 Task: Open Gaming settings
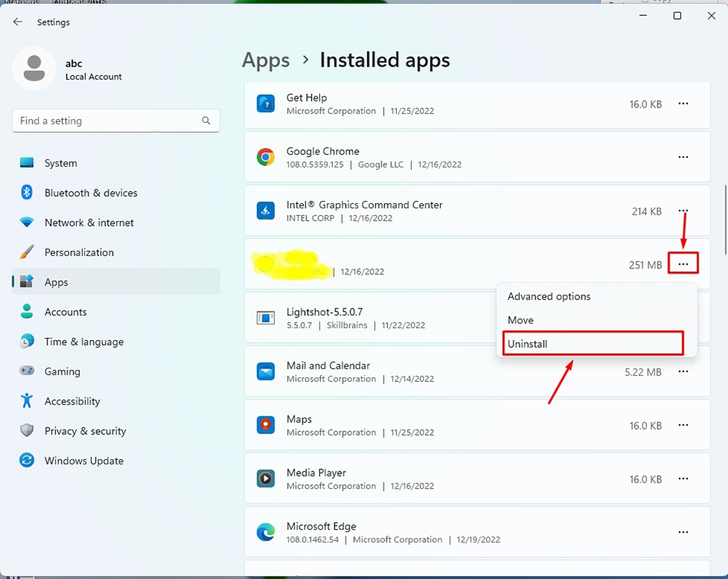point(116,371)
